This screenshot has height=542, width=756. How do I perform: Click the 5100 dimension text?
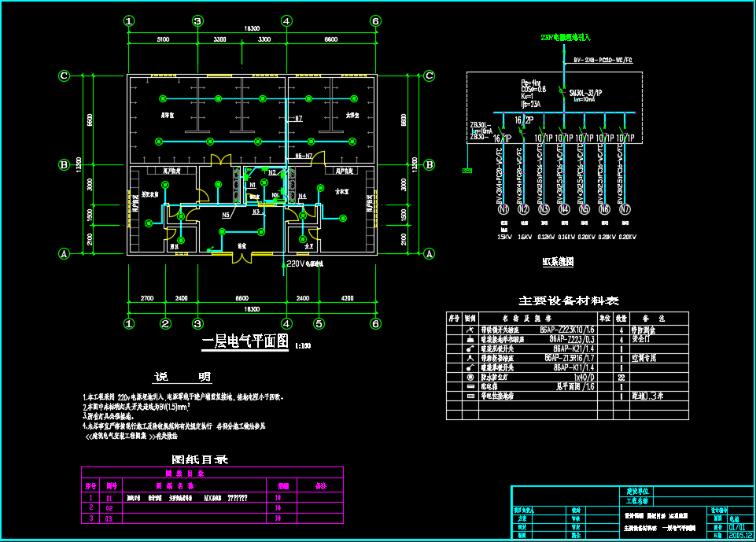point(163,39)
